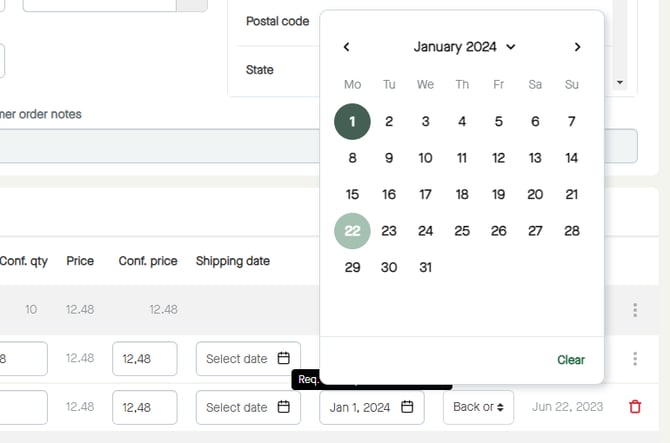The width and height of the screenshot is (670, 443).
Task: Go to next month in calendar
Action: pyautogui.click(x=577, y=47)
